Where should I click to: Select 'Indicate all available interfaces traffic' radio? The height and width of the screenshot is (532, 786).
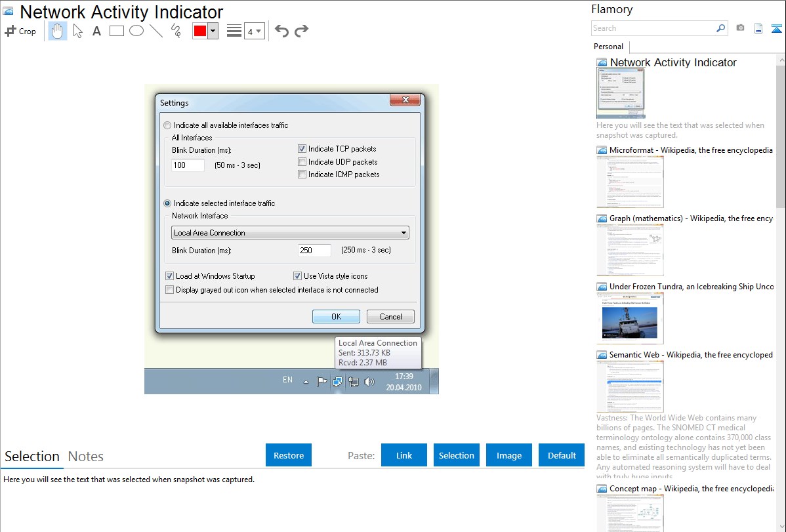pyautogui.click(x=167, y=125)
